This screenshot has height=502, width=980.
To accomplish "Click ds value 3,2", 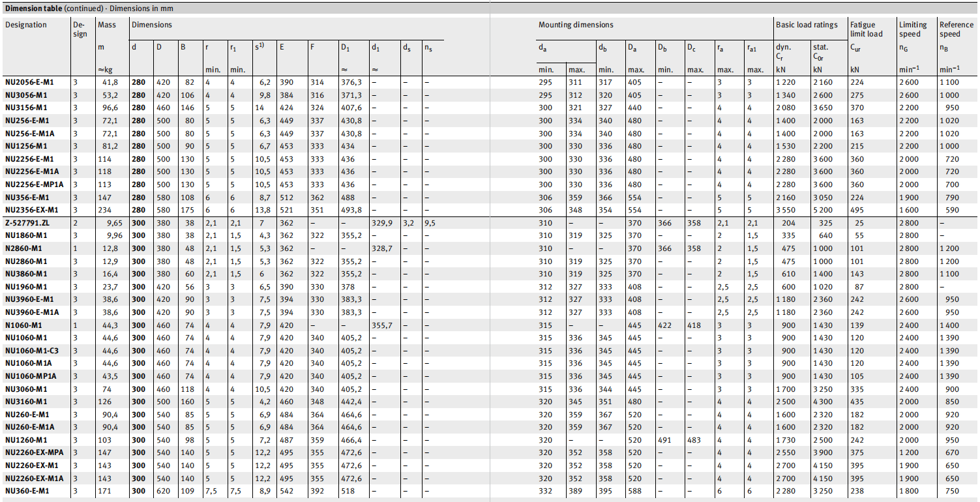I will click(x=408, y=223).
